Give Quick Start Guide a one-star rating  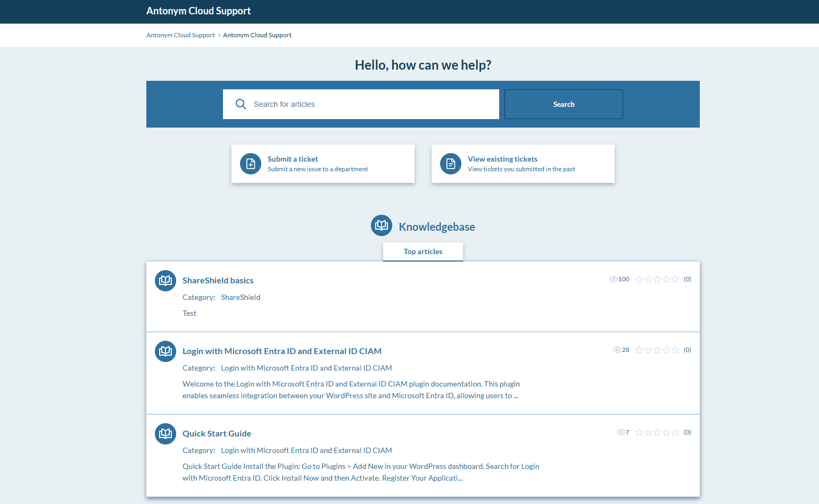tap(639, 432)
